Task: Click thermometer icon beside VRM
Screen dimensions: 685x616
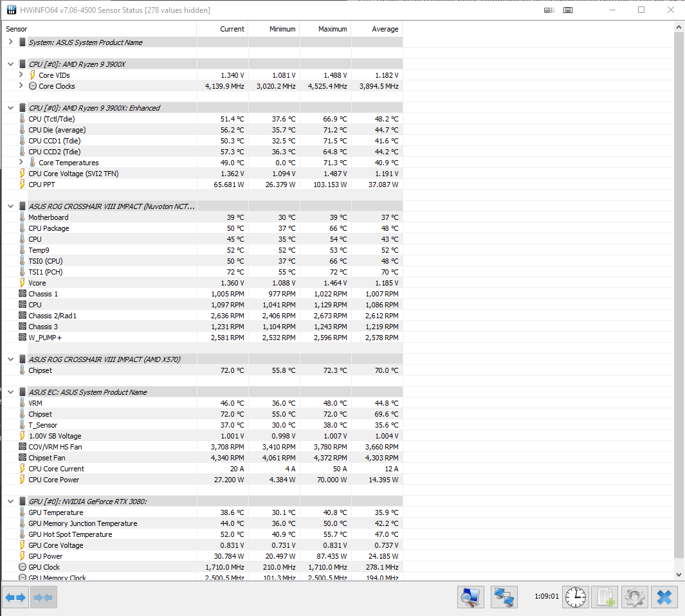Action: [23, 403]
